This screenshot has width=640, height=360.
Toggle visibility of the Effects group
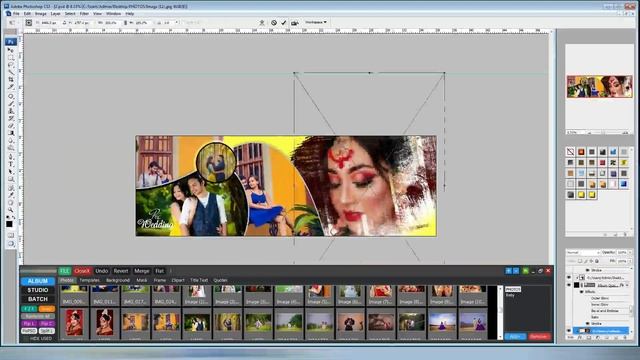[582, 292]
